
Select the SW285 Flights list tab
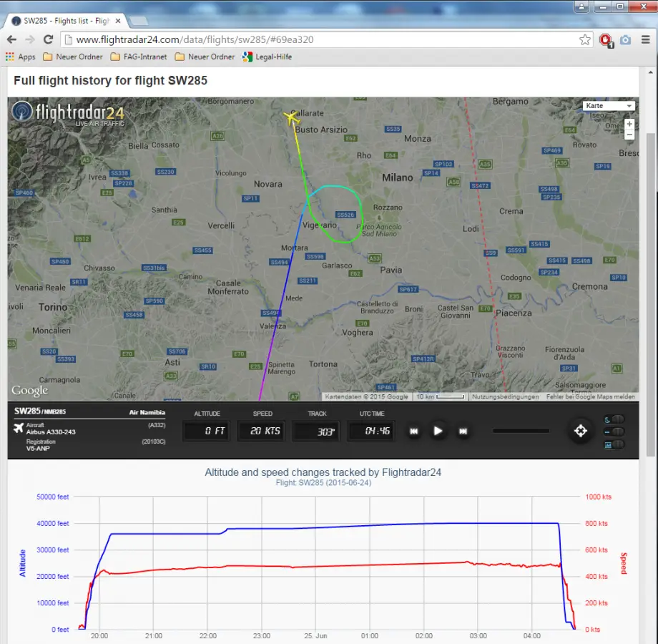pos(66,21)
